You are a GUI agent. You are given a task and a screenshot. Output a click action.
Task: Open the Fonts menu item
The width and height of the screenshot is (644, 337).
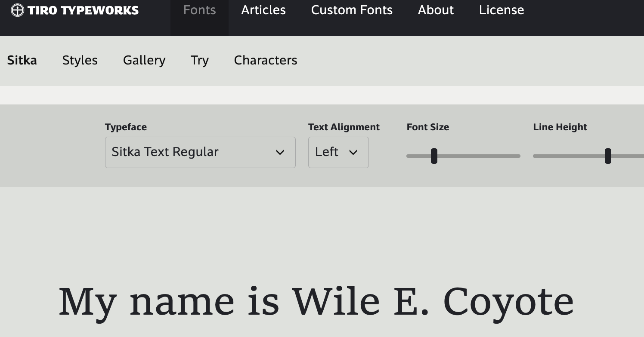pyautogui.click(x=199, y=10)
